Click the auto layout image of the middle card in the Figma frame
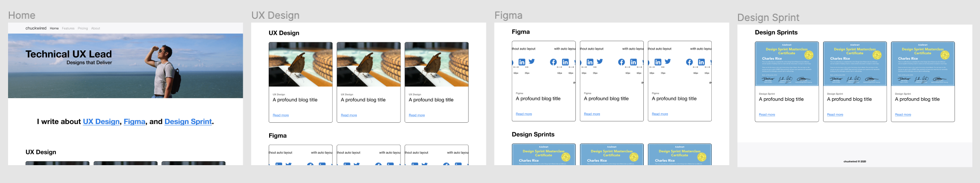 [x=612, y=63]
